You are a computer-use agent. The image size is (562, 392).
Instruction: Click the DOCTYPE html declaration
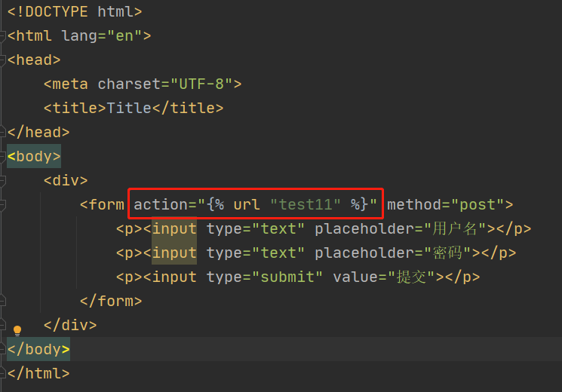75,12
